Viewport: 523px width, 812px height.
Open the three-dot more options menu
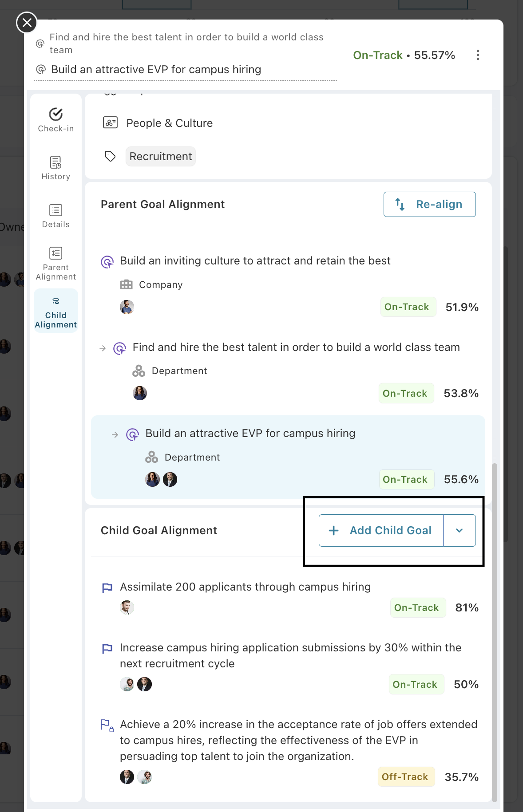click(478, 55)
